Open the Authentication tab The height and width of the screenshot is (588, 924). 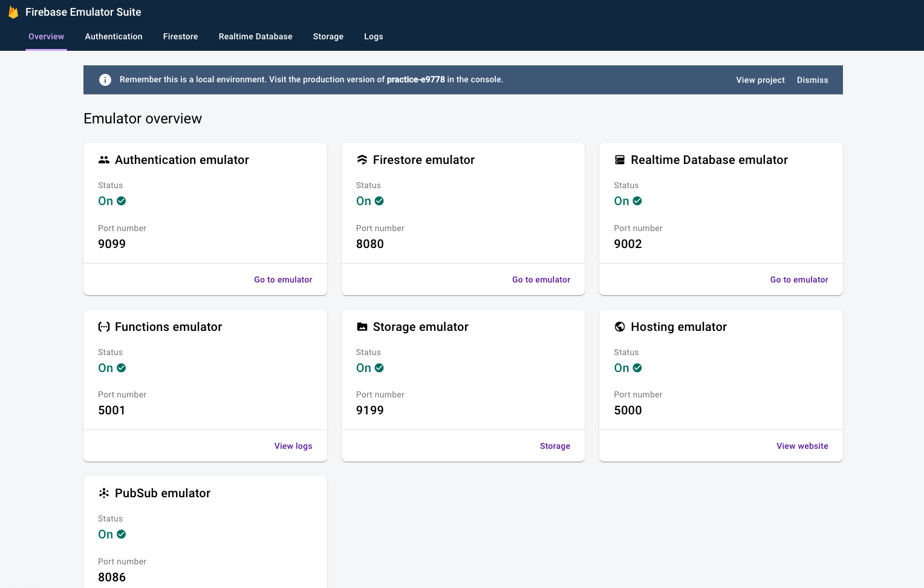point(114,36)
